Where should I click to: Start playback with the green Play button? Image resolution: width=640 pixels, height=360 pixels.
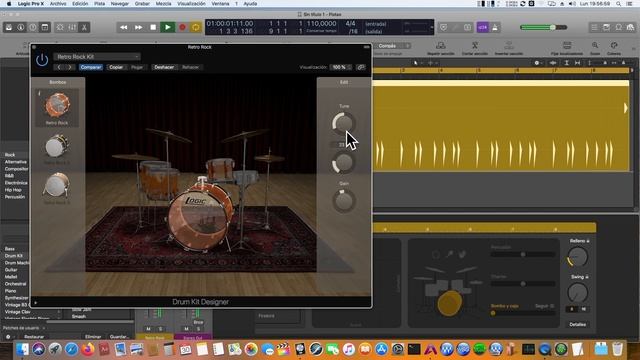pos(167,27)
